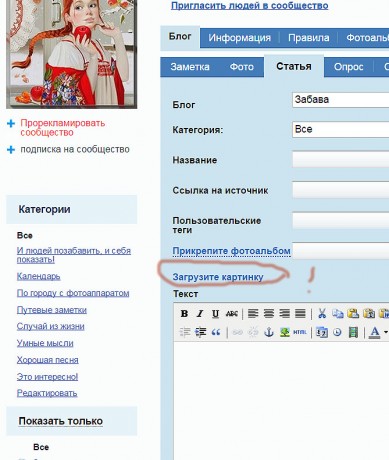Apply strikethrough (ABC) formatting
Viewport: 389px width, 460px height.
pos(232,314)
